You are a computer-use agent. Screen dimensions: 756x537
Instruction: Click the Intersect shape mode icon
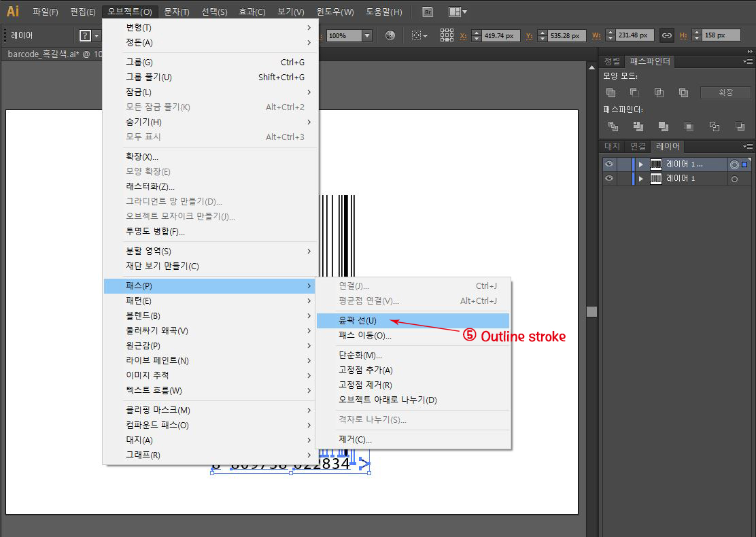(659, 92)
